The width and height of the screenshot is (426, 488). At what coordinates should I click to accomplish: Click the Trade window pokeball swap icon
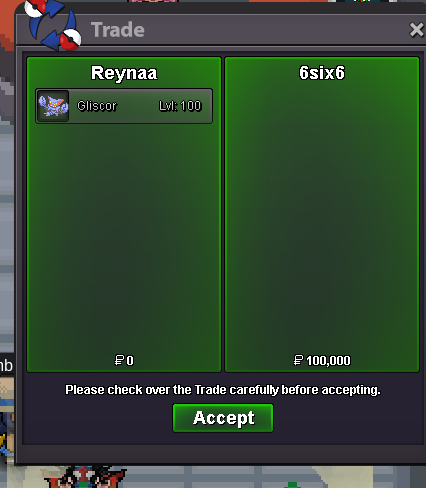click(x=53, y=25)
